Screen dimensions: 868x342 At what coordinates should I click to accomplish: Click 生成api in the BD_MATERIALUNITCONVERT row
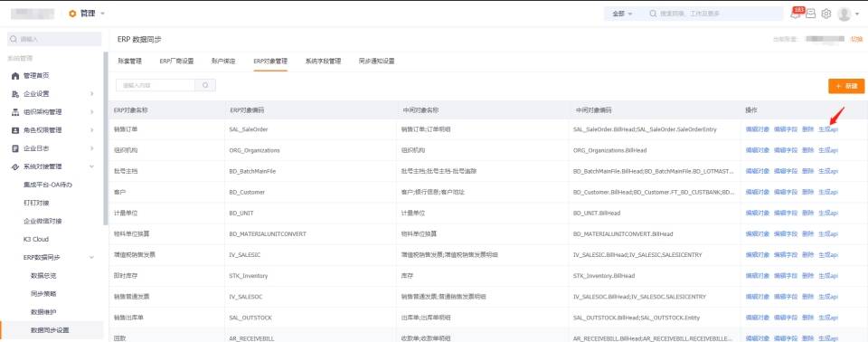(828, 234)
